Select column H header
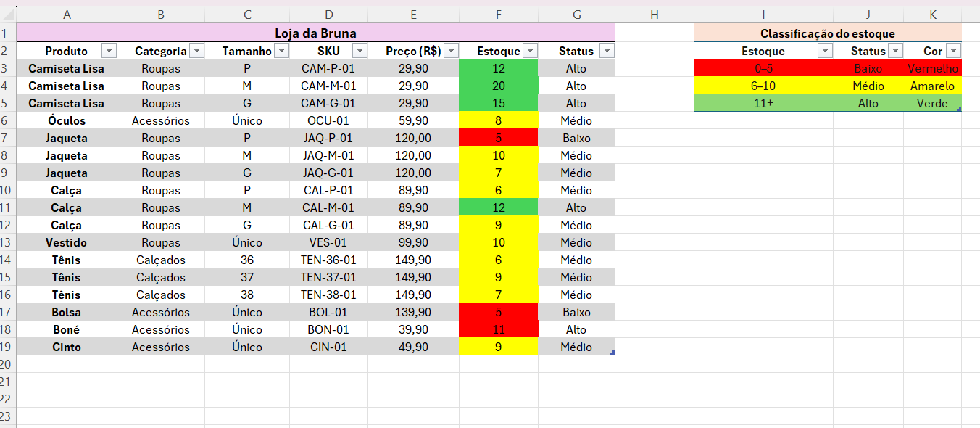The height and width of the screenshot is (428, 980). pyautogui.click(x=655, y=15)
